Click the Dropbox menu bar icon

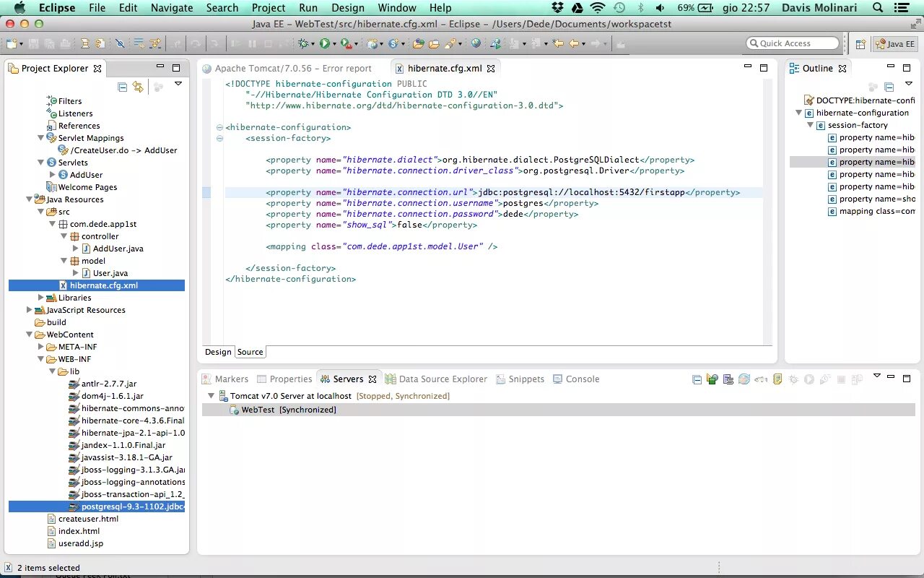(x=557, y=8)
